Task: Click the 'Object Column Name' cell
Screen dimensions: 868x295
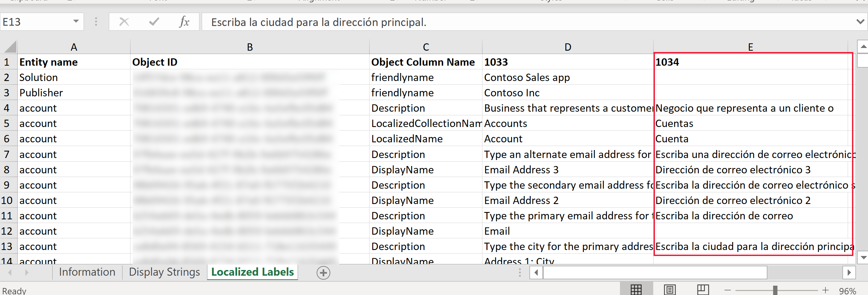Action: click(426, 62)
